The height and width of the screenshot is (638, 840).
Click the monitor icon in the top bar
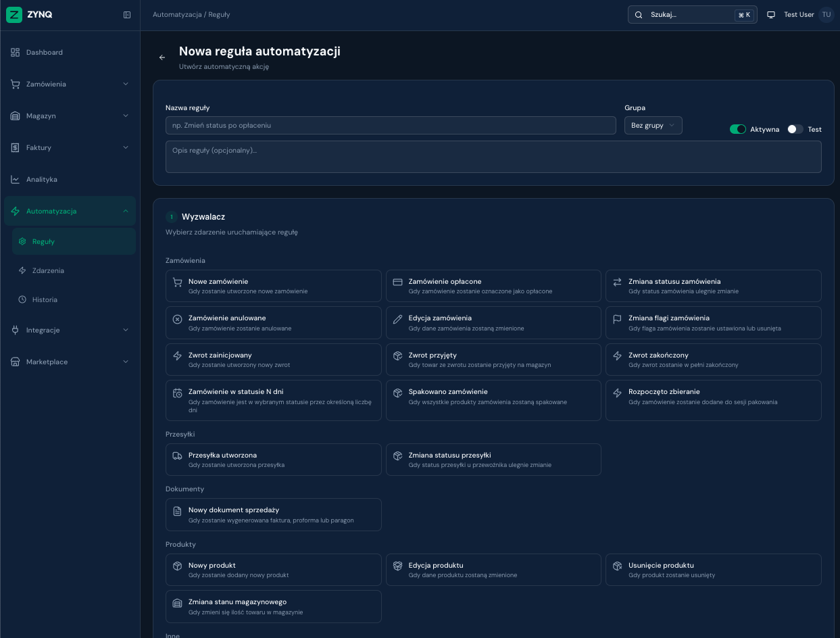tap(771, 15)
